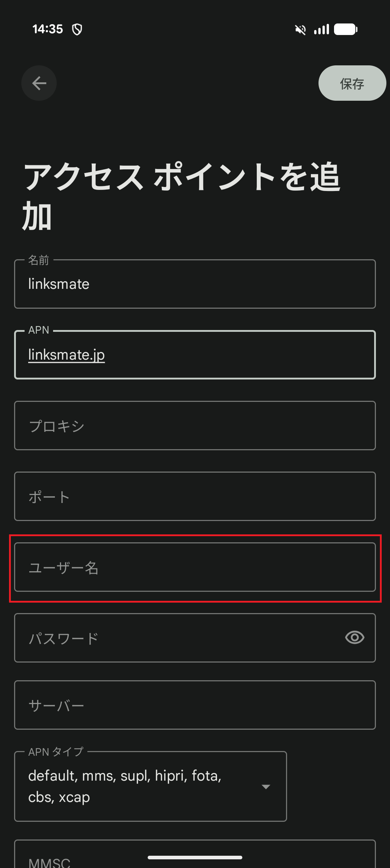390x868 pixels.
Task: Tap the muted sound icon in status bar
Action: [300, 29]
